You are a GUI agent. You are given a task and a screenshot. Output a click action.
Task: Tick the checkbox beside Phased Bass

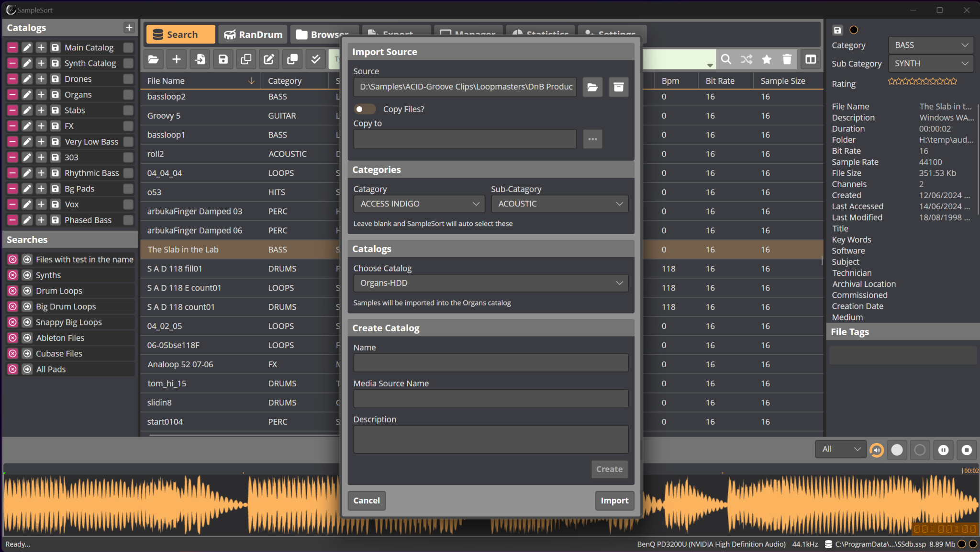pos(128,220)
